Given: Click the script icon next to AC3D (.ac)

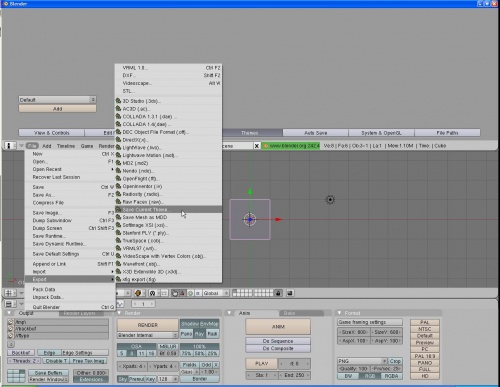Looking at the screenshot, I should pos(118,109).
